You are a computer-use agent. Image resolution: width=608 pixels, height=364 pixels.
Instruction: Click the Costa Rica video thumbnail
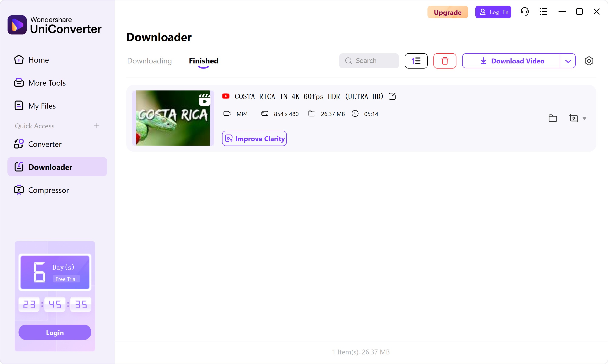173,118
